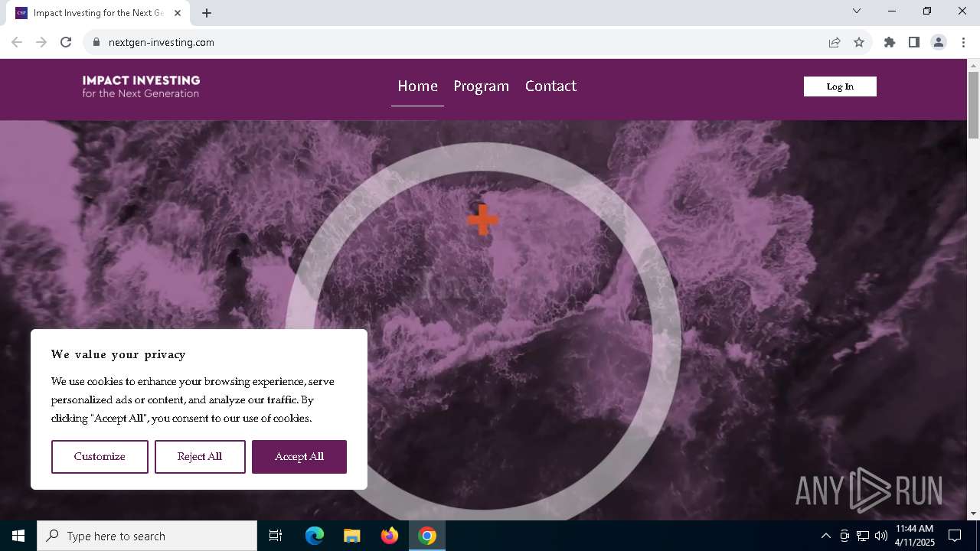Click the address bar URL field
Screen dimensions: 980x551
[459, 43]
